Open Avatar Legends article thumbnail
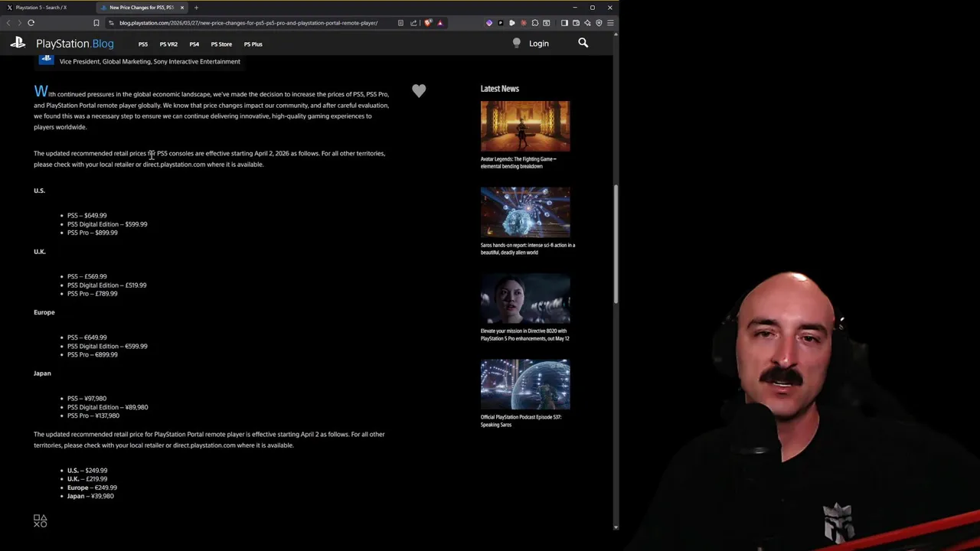 coord(525,126)
